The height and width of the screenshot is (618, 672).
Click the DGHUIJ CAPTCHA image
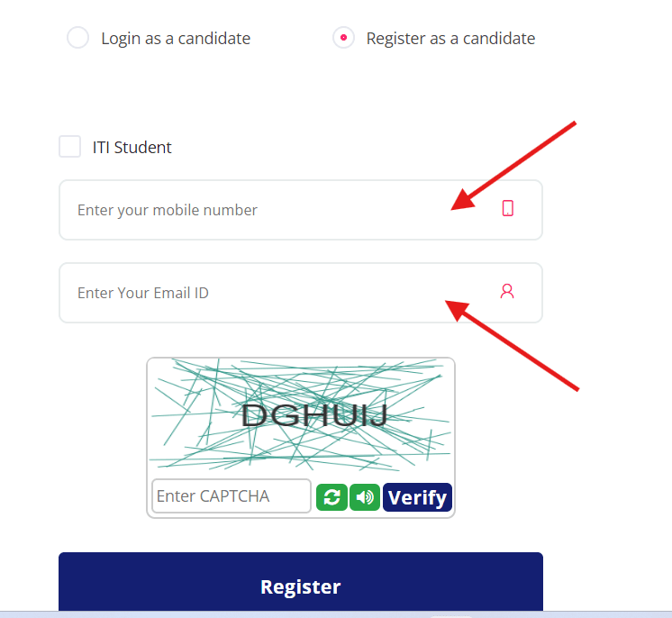point(301,414)
